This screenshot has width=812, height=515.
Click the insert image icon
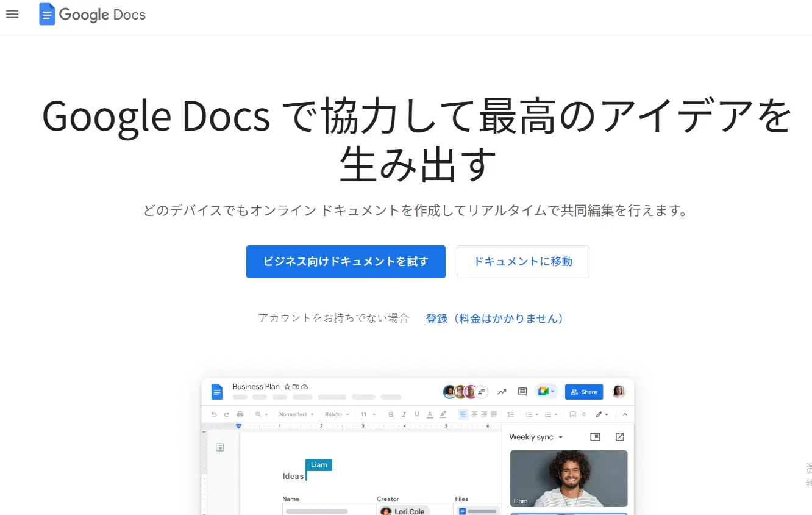click(573, 414)
